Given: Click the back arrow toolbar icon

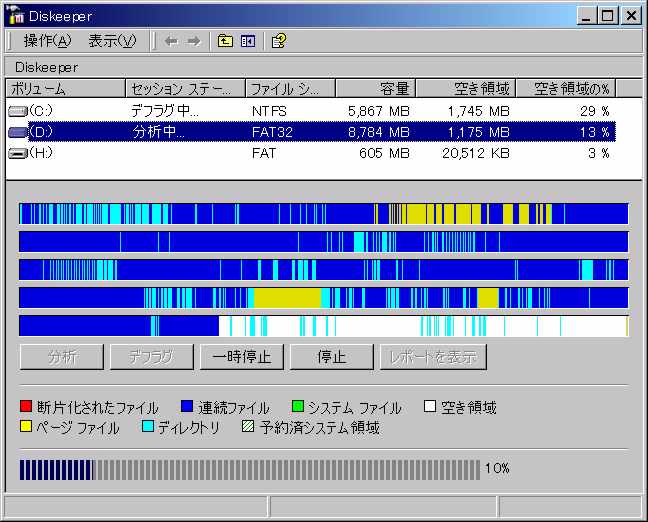Looking at the screenshot, I should tap(171, 41).
